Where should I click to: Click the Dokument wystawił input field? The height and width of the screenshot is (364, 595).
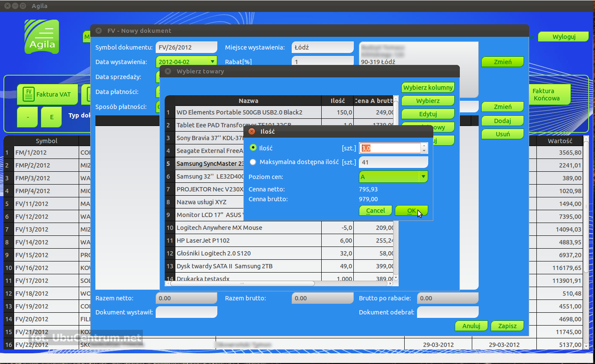(186, 312)
